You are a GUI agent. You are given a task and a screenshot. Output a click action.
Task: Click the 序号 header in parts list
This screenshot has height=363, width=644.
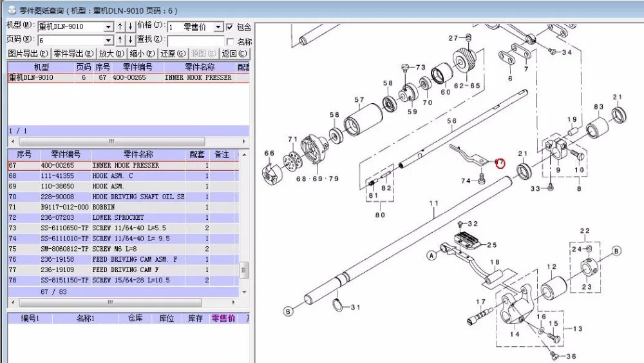(24, 155)
